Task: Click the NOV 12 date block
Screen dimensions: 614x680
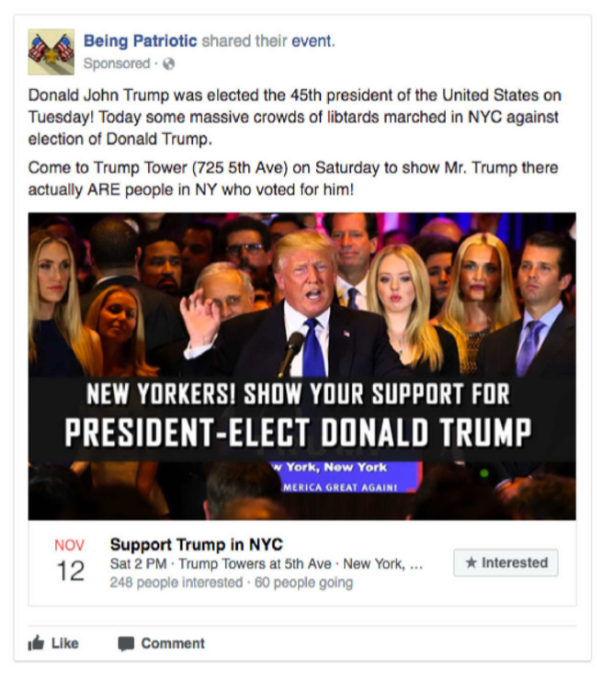Action: (70, 561)
